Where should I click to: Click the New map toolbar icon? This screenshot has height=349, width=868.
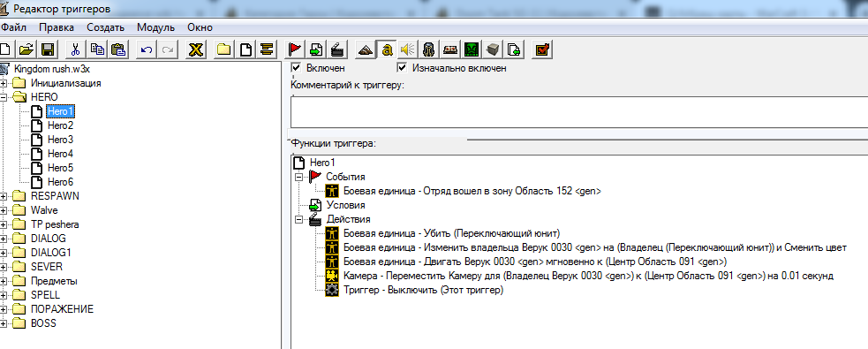(x=4, y=49)
